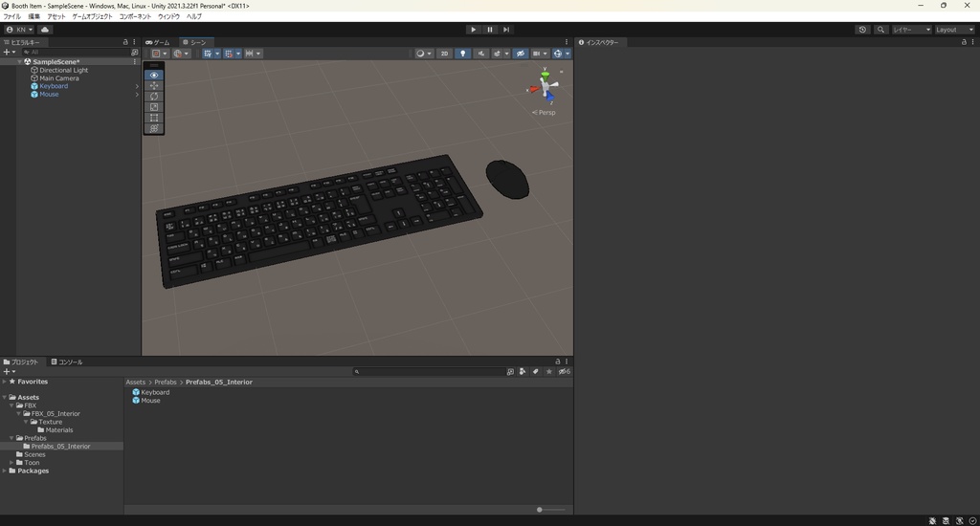Open the KN account dropdown

(19, 30)
